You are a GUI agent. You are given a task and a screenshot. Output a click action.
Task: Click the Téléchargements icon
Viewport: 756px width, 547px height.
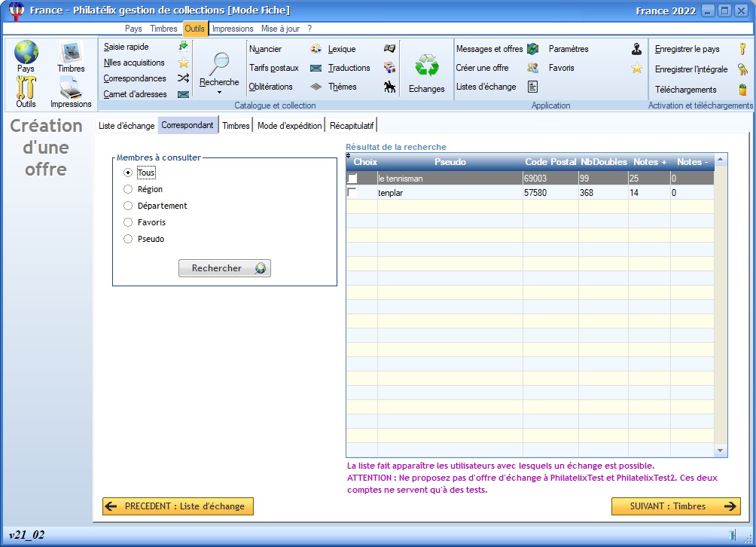click(742, 90)
